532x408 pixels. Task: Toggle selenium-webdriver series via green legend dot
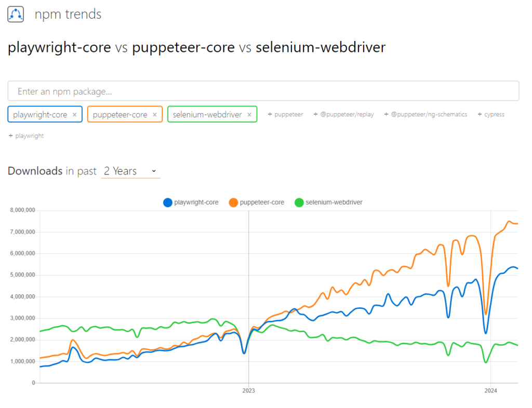(x=299, y=202)
